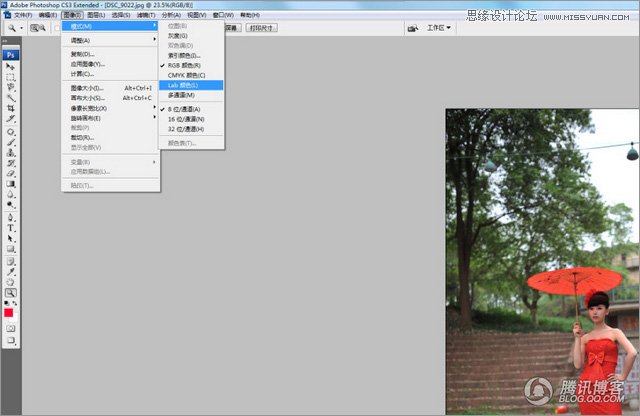This screenshot has width=640, height=416.
Task: Select the Pen tool
Action: click(x=11, y=218)
